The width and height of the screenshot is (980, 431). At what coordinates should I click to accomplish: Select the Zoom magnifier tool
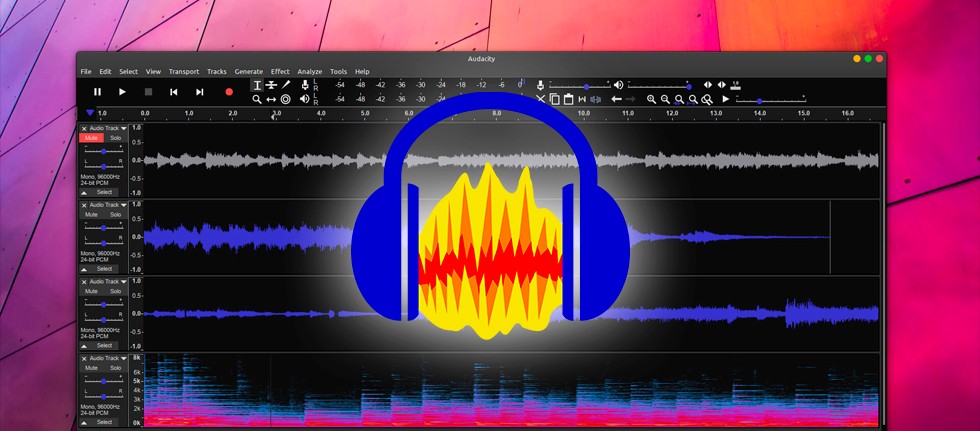(257, 99)
